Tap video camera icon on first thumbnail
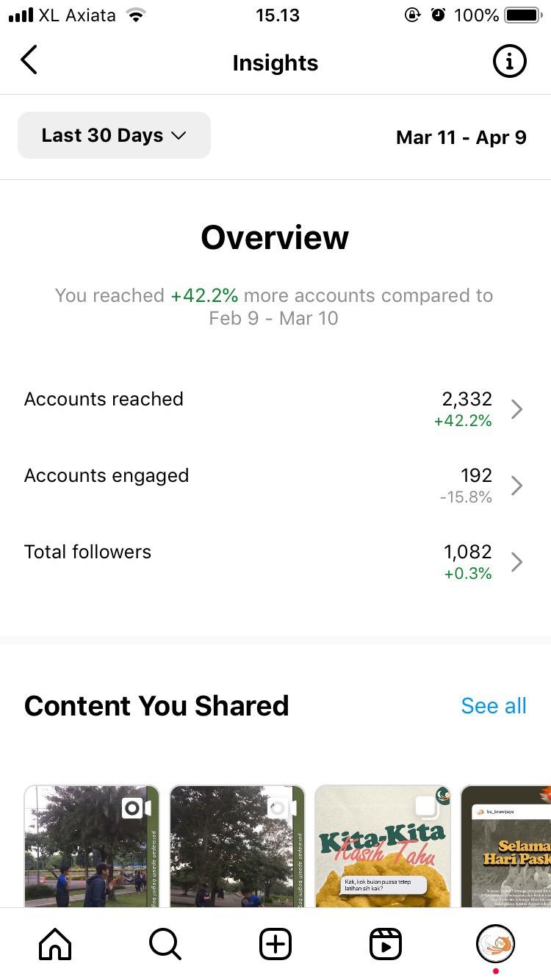This screenshot has width=551, height=980. (x=137, y=808)
